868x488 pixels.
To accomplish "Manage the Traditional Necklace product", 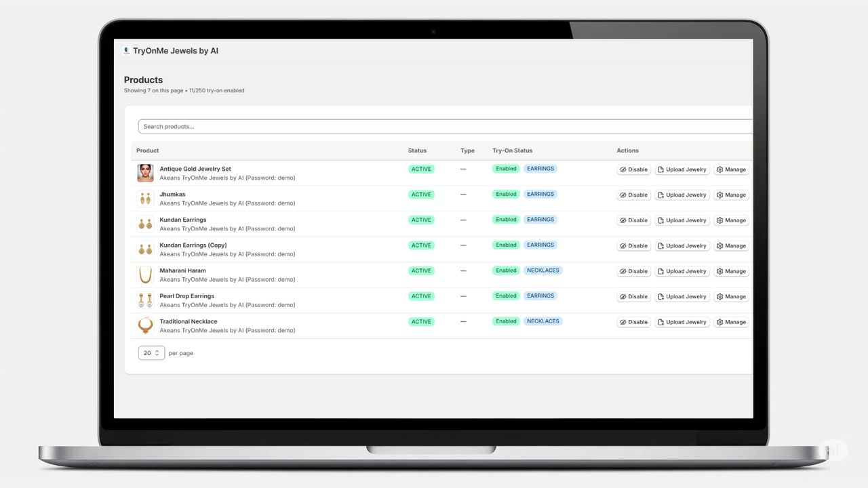I will pos(731,322).
